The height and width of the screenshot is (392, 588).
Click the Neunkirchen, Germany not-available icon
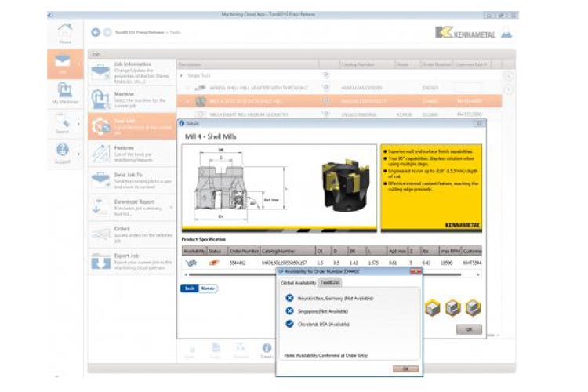289,298
